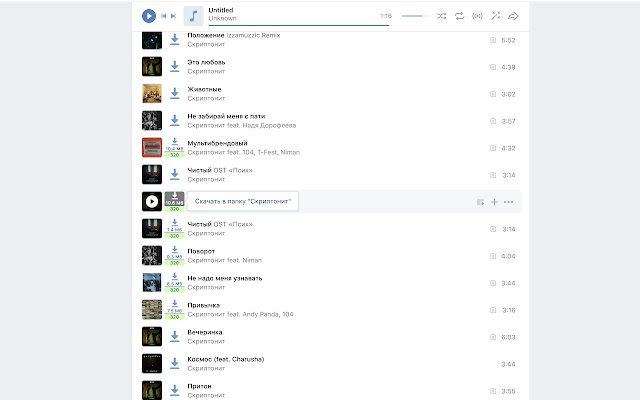Download the track Не забирай меня с пати
Screen dimensions: 640x400
pos(174,120)
